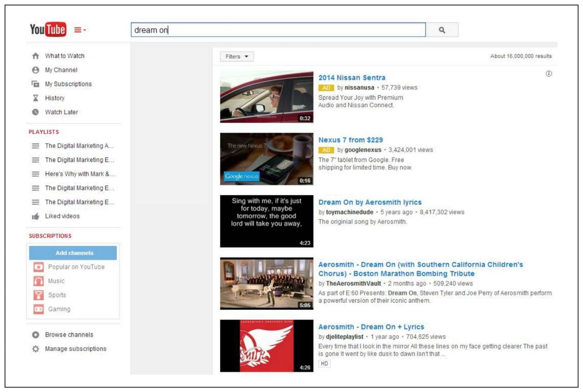Click the playlist icon beside 'The Digital Marketing A...'
583x392 pixels.
point(36,146)
